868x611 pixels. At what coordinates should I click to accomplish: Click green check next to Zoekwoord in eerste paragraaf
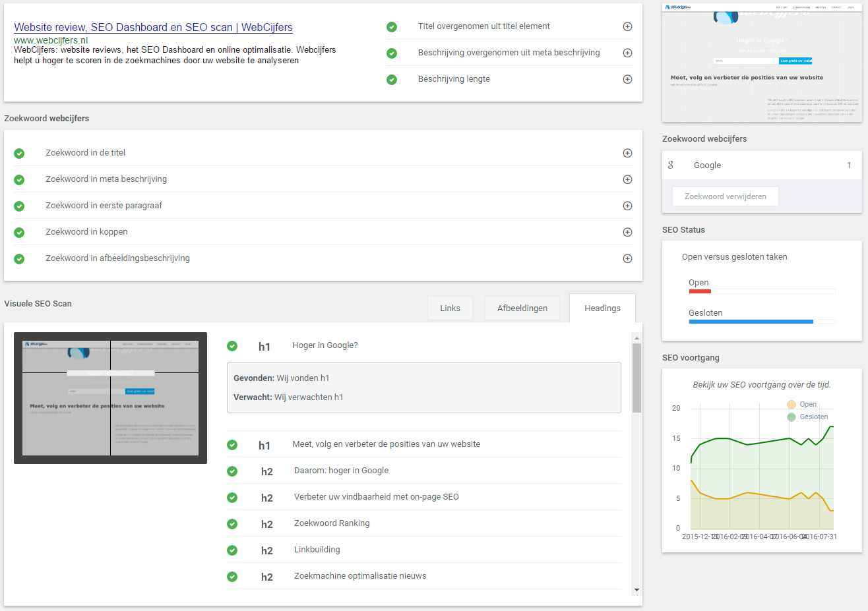pyautogui.click(x=19, y=206)
